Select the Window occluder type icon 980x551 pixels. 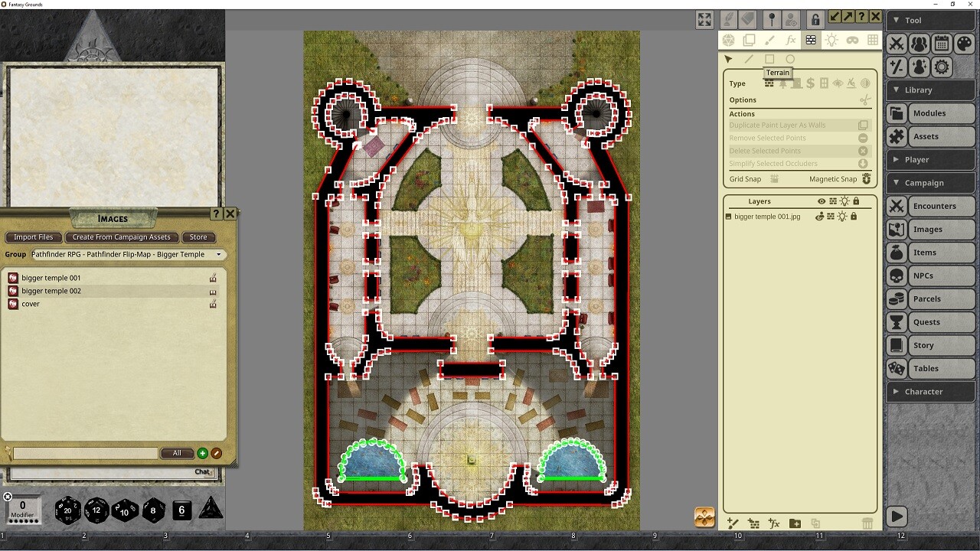(823, 83)
